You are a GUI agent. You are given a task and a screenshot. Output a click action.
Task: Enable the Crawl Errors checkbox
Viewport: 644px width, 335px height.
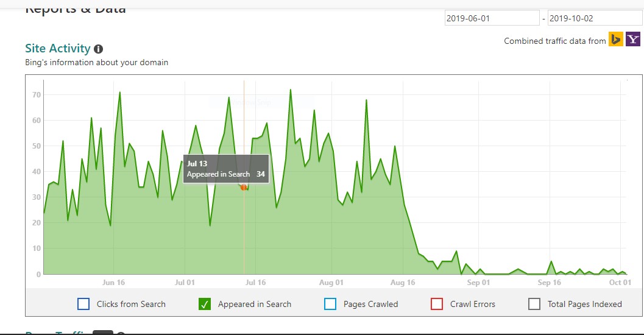[437, 304]
